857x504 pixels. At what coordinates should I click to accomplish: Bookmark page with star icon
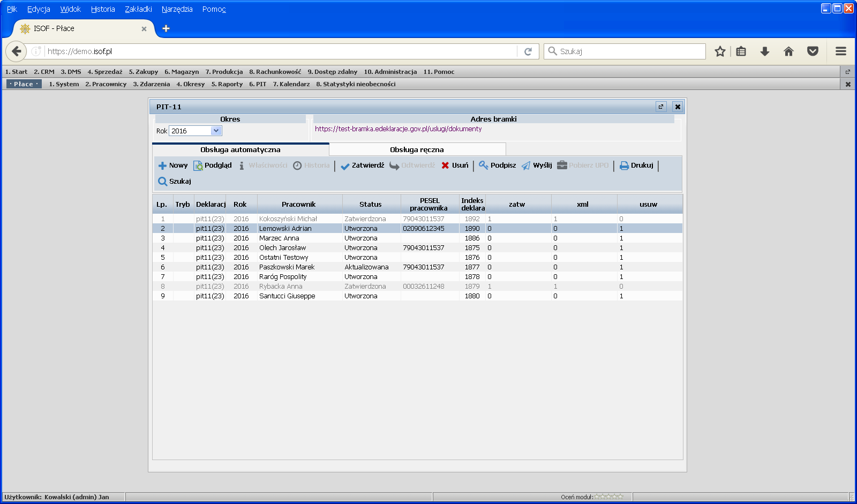pos(720,51)
